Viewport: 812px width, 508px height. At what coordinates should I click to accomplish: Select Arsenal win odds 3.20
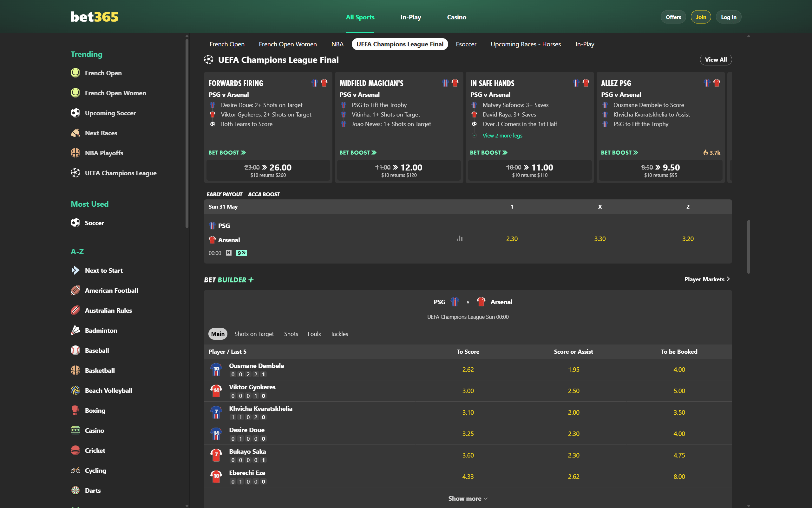click(688, 238)
